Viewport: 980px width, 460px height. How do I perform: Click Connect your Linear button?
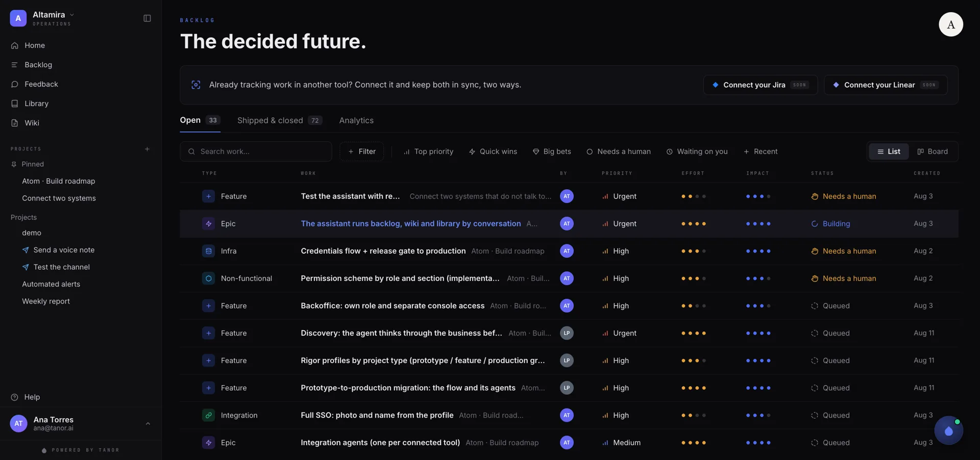coord(886,85)
